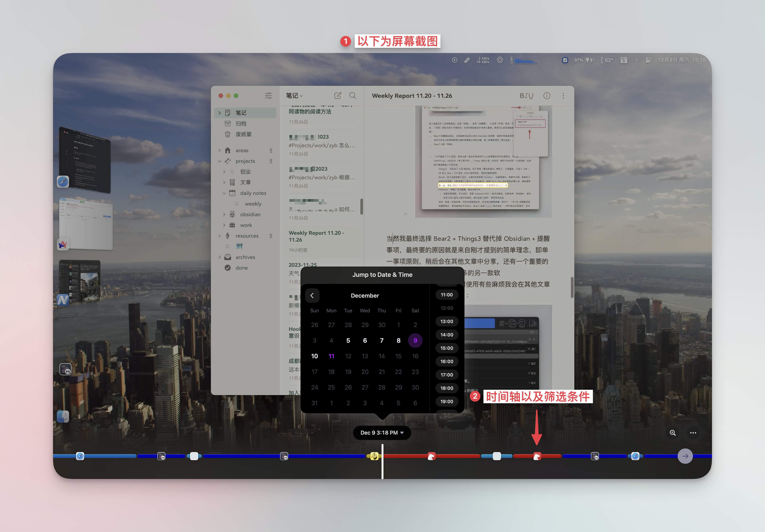
Task: Open the note's three-dot more menu
Action: tap(563, 96)
